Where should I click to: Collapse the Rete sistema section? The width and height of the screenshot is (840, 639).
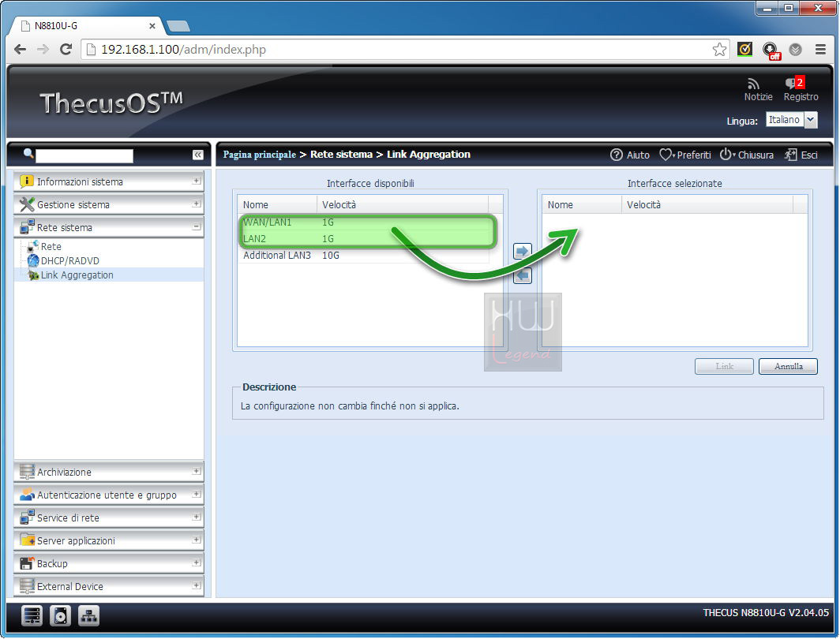pyautogui.click(x=196, y=227)
